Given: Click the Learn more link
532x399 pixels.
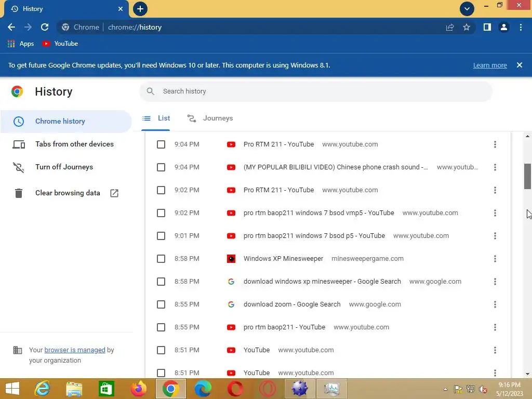Looking at the screenshot, I should [490, 65].
